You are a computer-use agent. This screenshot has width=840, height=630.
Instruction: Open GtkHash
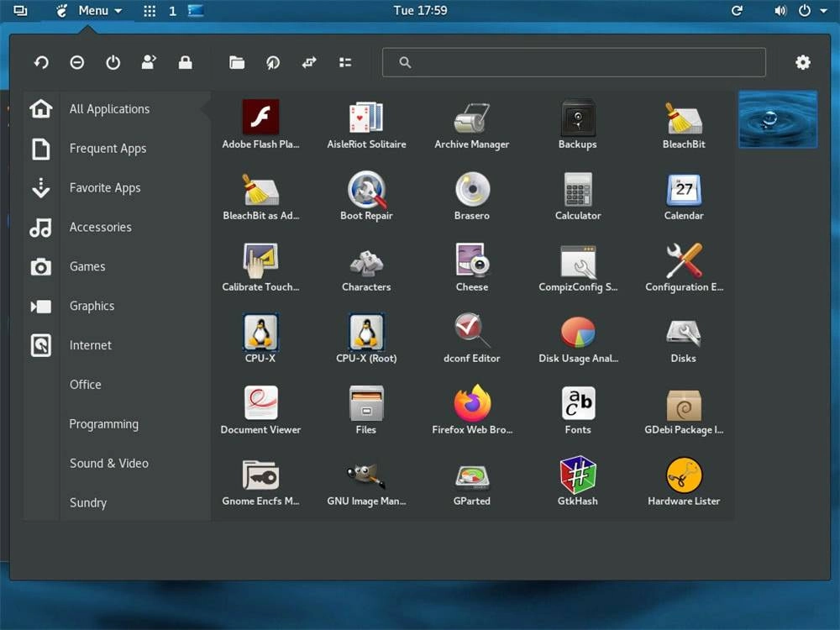click(x=578, y=481)
